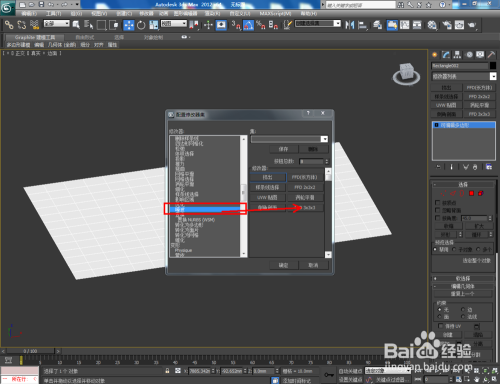Screen dimensions: 500x384
Task: Select the Element sub-object level icon
Action: click(x=481, y=193)
